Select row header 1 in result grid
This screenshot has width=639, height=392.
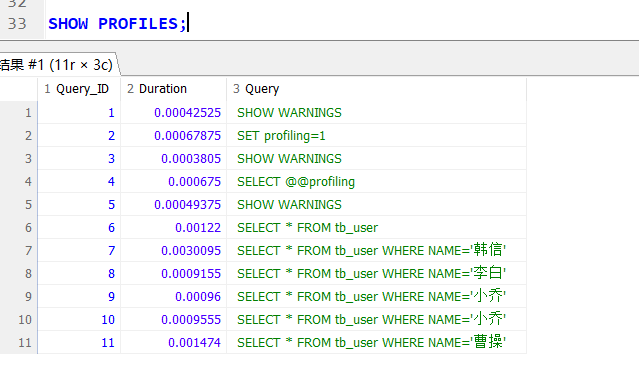[19, 112]
